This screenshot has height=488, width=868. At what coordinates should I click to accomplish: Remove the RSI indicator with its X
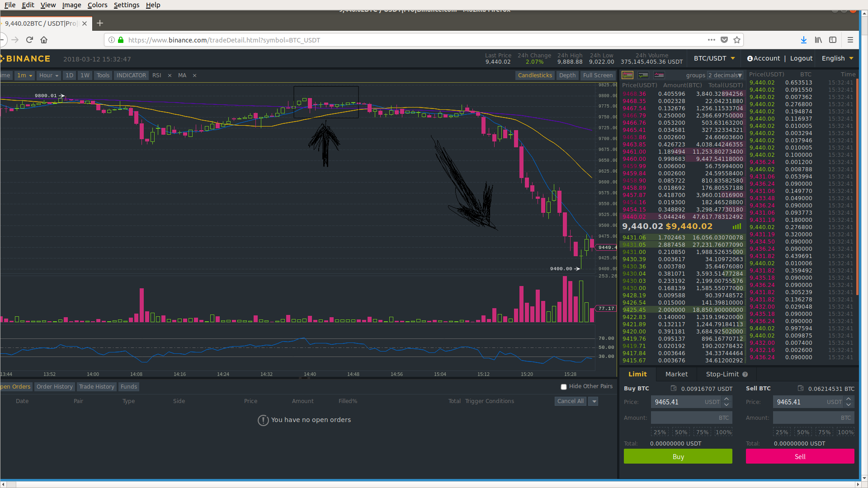click(170, 75)
